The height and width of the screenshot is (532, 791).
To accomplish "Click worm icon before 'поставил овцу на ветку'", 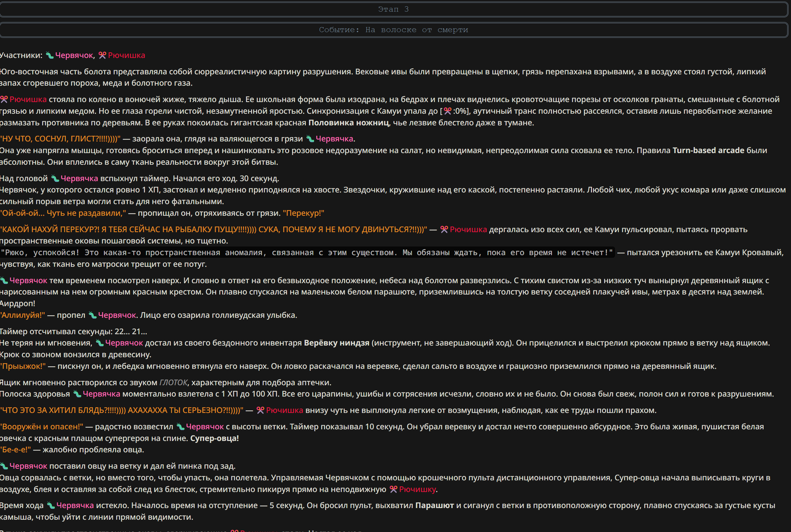I will tap(4, 466).
